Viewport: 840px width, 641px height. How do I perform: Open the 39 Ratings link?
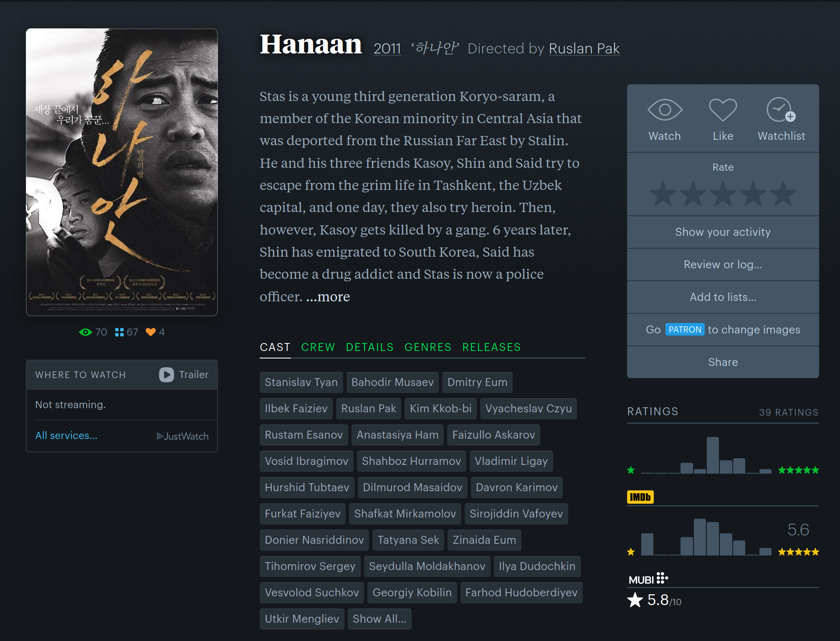pos(789,412)
